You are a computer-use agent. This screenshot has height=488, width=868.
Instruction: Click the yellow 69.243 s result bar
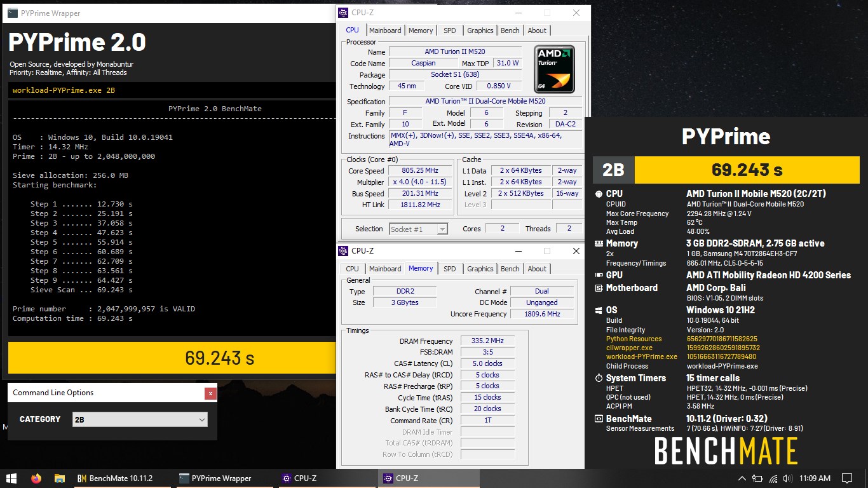[x=172, y=358]
